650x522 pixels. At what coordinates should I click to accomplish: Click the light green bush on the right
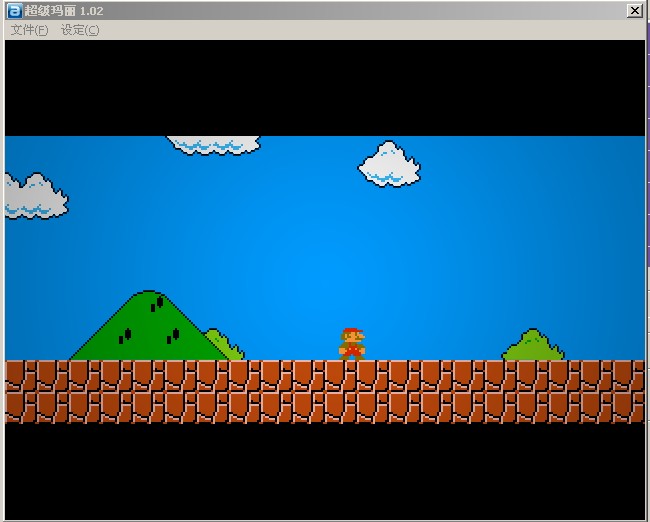[x=533, y=345]
